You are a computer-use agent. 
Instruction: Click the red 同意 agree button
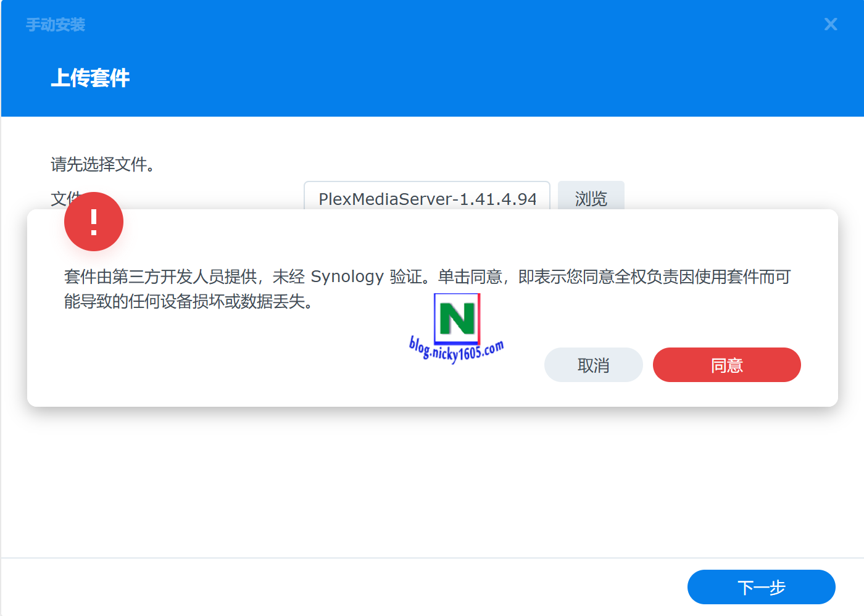(726, 365)
